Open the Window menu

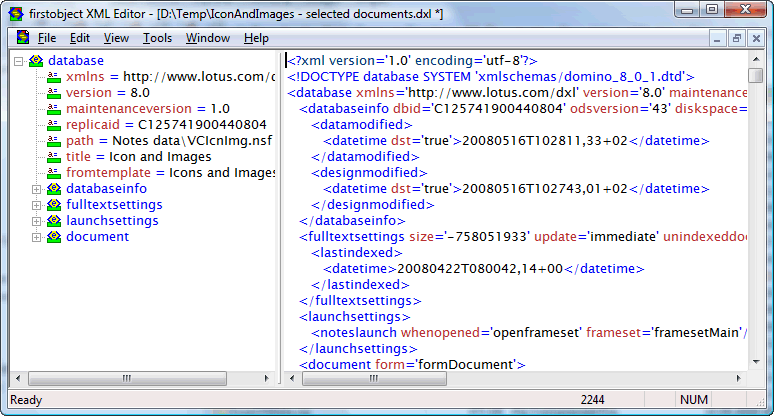click(207, 38)
